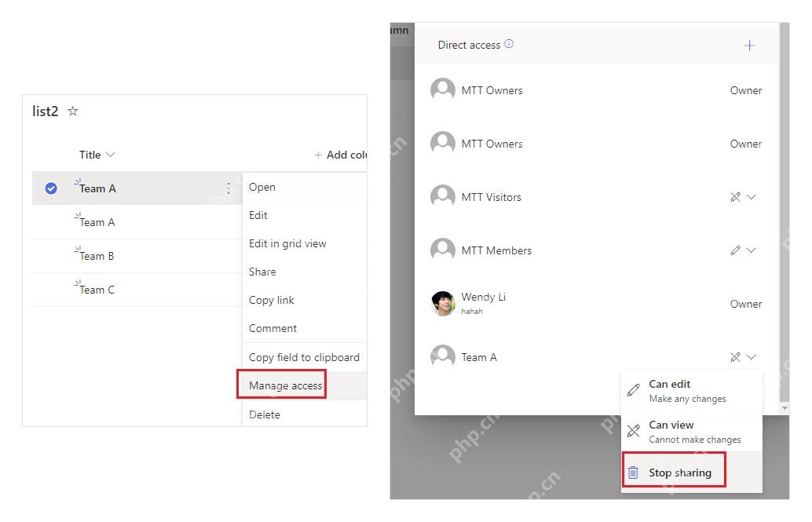The image size is (812, 522).
Task: Click the favorite star next to list2
Action: pyautogui.click(x=73, y=111)
